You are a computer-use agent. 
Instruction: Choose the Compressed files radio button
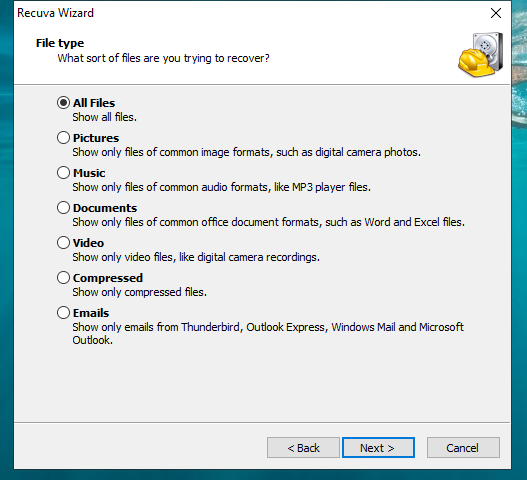63,278
